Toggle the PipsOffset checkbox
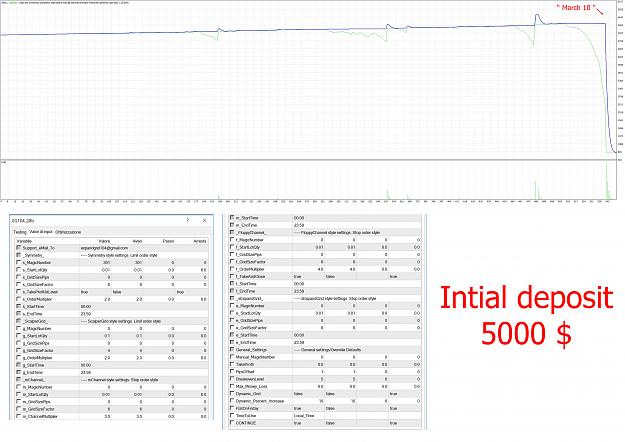The image size is (625, 442). pyautogui.click(x=232, y=372)
